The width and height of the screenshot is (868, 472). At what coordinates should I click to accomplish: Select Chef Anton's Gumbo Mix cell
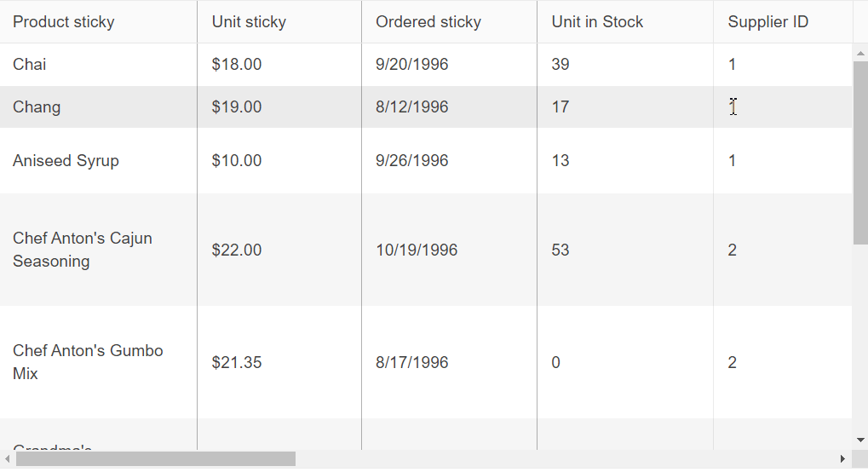click(88, 362)
